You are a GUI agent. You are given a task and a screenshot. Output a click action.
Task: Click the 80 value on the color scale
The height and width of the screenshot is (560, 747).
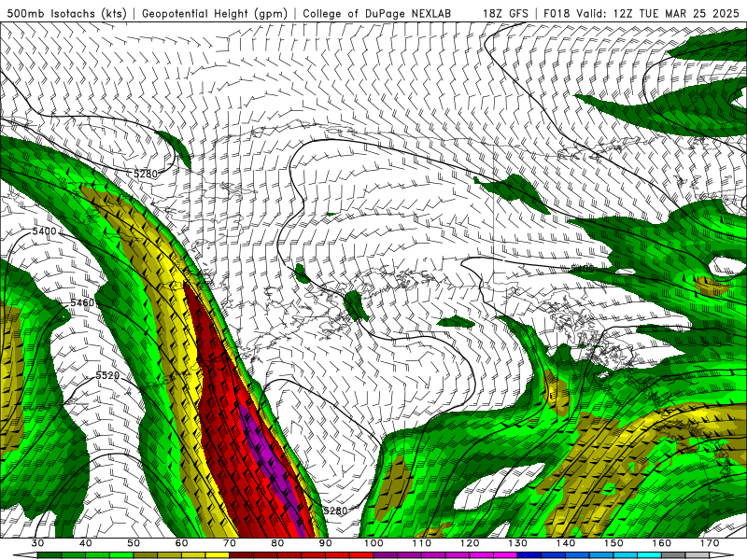point(277,543)
